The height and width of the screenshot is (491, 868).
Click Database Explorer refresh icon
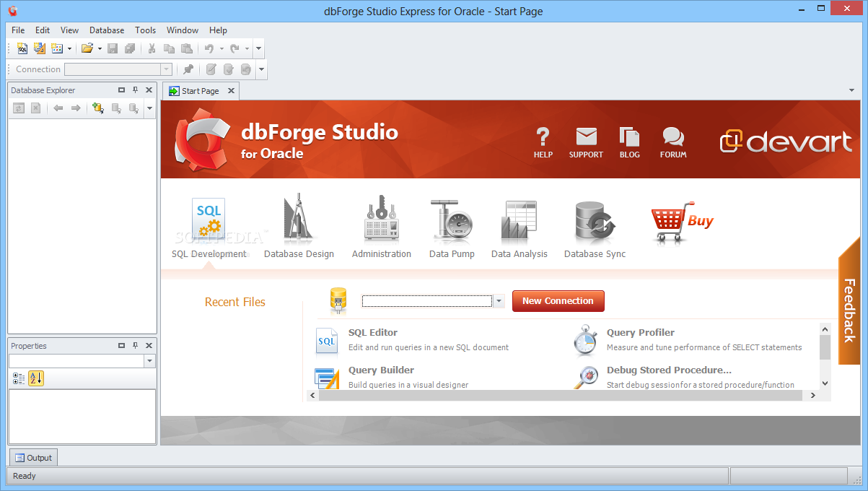(19, 108)
